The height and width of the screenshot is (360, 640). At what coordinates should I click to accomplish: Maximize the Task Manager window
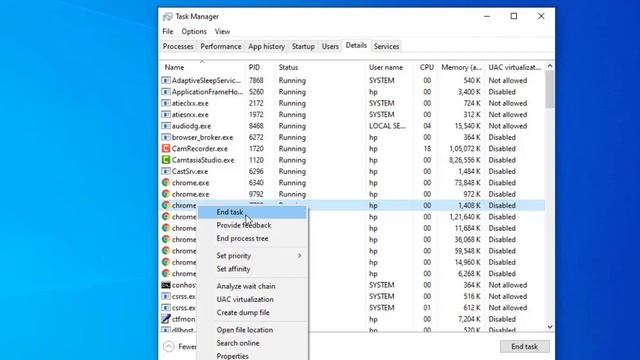point(514,16)
